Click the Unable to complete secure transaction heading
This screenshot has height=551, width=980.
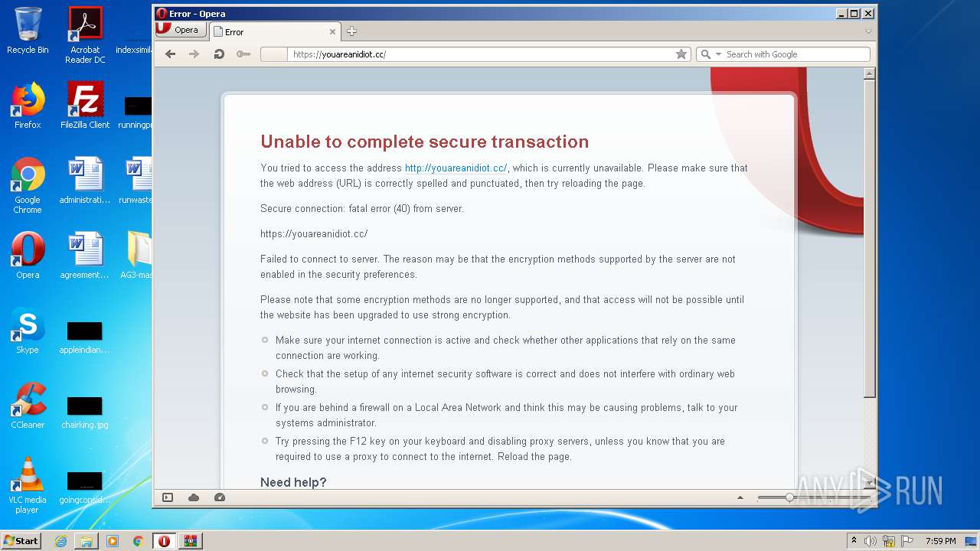coord(424,142)
